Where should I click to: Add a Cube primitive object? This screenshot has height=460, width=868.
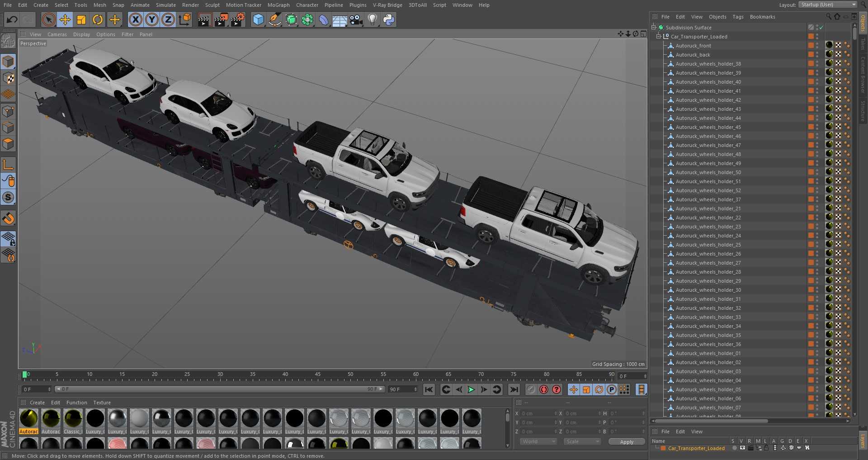(x=258, y=19)
